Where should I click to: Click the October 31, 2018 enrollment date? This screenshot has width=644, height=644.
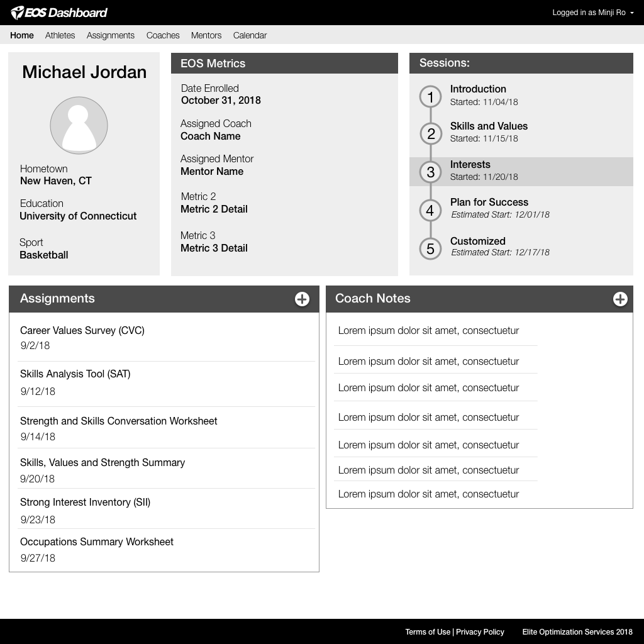pos(221,101)
